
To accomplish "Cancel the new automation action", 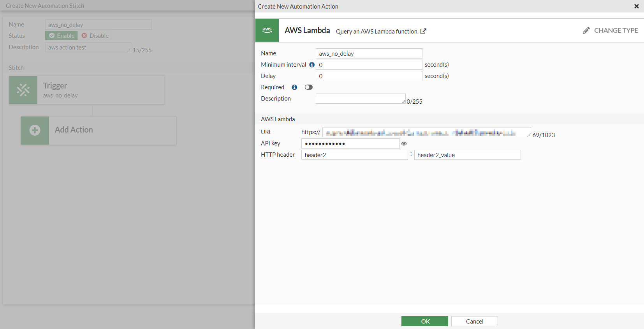I will point(475,321).
